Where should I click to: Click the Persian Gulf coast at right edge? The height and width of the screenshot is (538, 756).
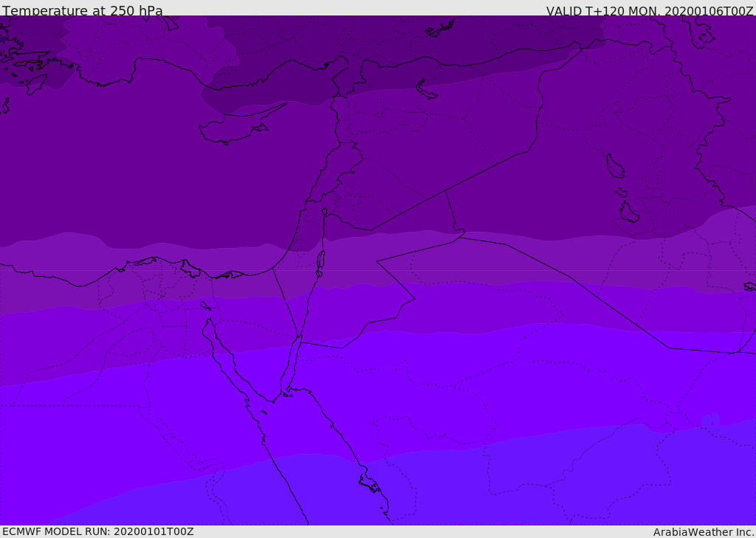(749, 286)
